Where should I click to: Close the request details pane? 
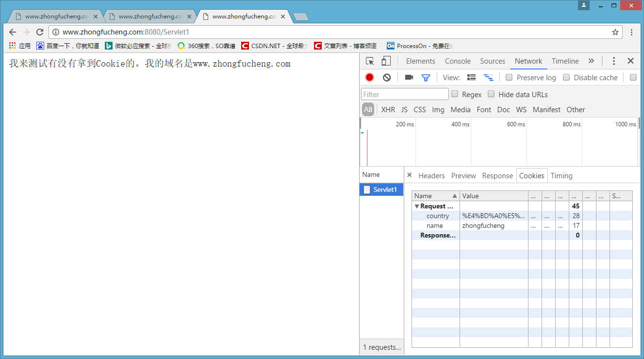click(409, 175)
